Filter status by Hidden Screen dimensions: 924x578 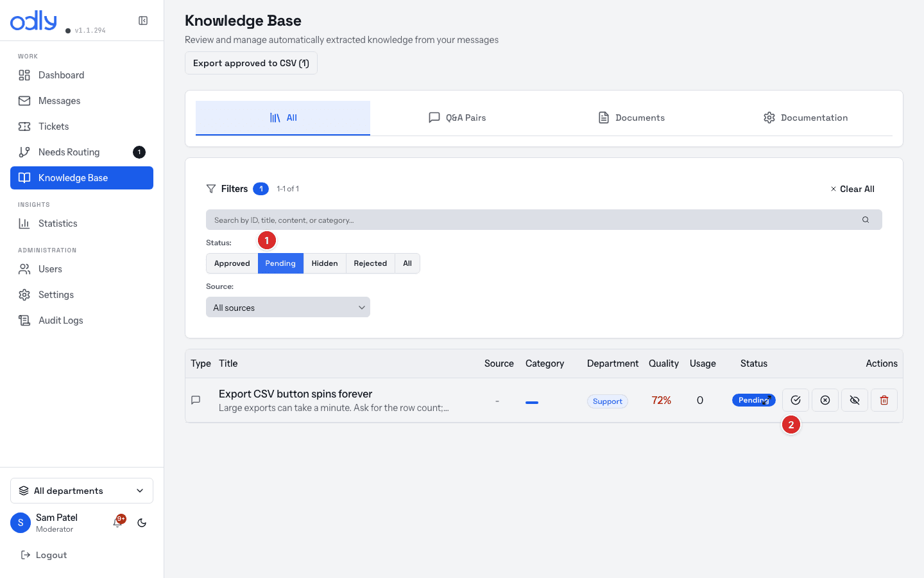pos(325,263)
